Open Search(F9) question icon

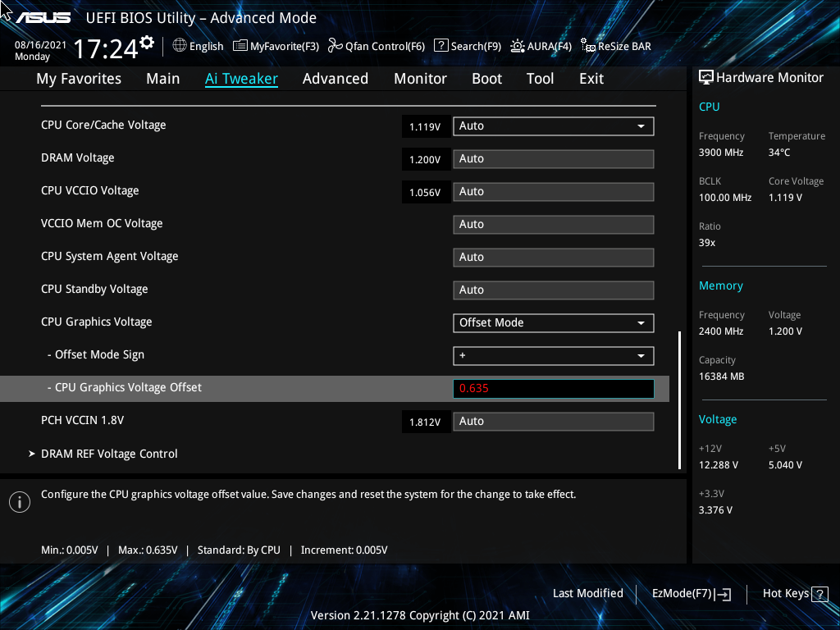pyautogui.click(x=441, y=46)
